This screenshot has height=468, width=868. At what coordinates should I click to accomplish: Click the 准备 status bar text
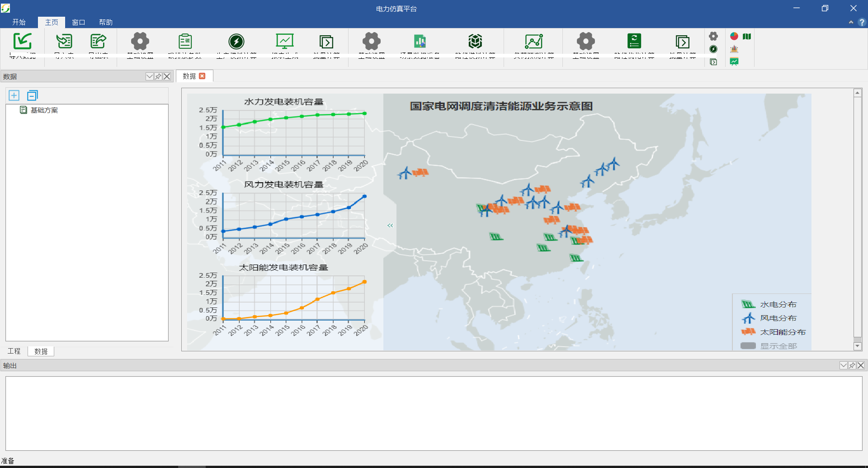pyautogui.click(x=8, y=461)
